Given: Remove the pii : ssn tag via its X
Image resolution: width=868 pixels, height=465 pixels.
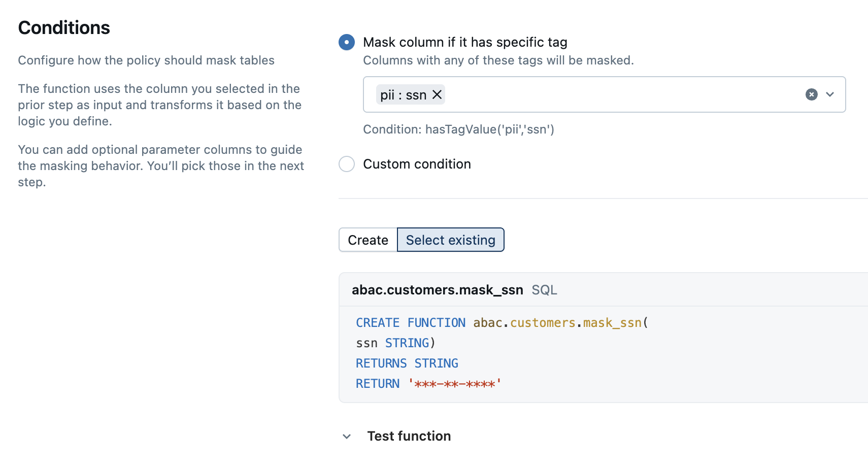Looking at the screenshot, I should click(x=437, y=94).
